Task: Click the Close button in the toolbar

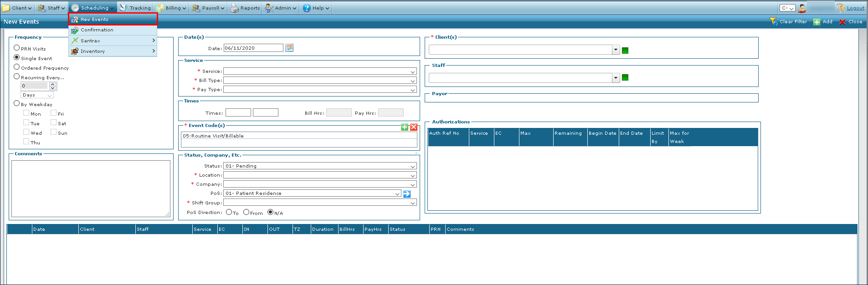Action: click(851, 22)
